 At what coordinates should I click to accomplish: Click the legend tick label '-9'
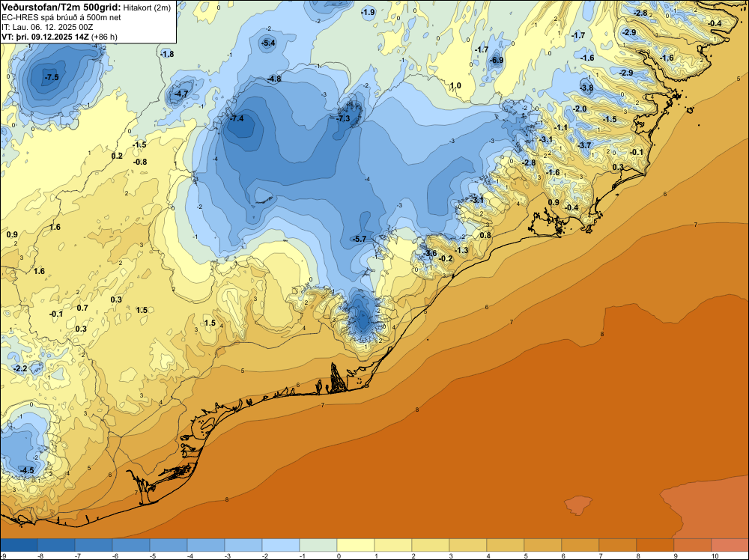[x=2, y=556]
